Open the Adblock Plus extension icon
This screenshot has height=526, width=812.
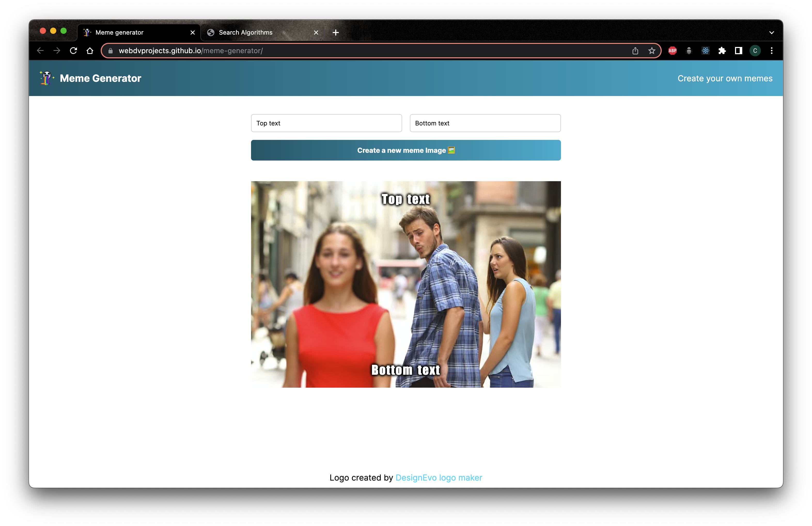[x=672, y=51]
